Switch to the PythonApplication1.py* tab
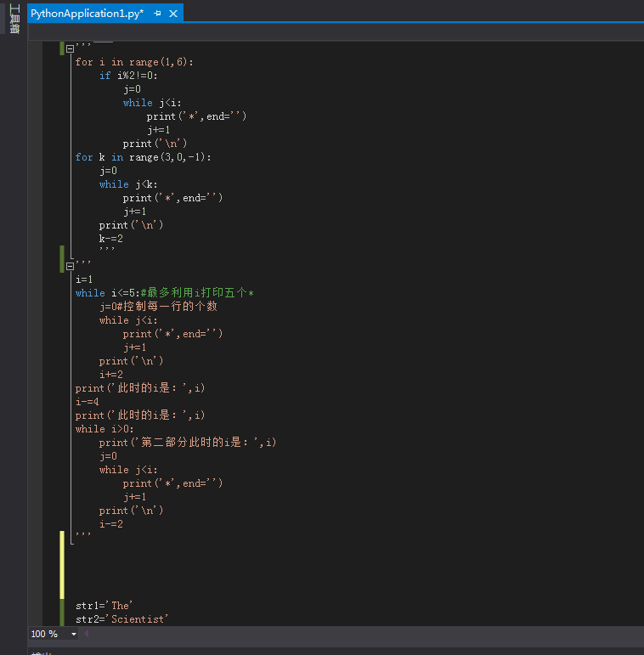The width and height of the screenshot is (644, 655). click(x=87, y=14)
